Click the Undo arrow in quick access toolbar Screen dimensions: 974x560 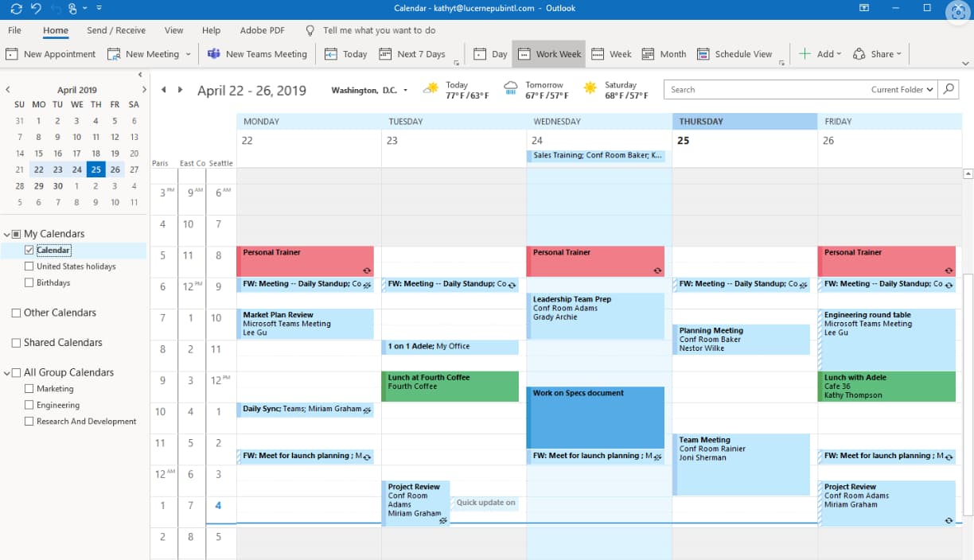point(35,8)
